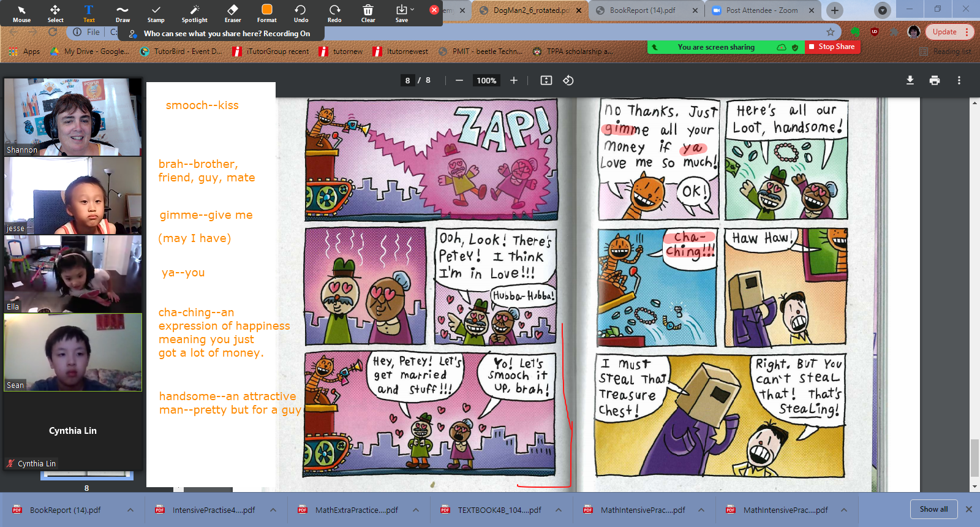Viewport: 980px width, 527px height.
Task: Select Sean's video thumbnail
Action: coord(73,352)
